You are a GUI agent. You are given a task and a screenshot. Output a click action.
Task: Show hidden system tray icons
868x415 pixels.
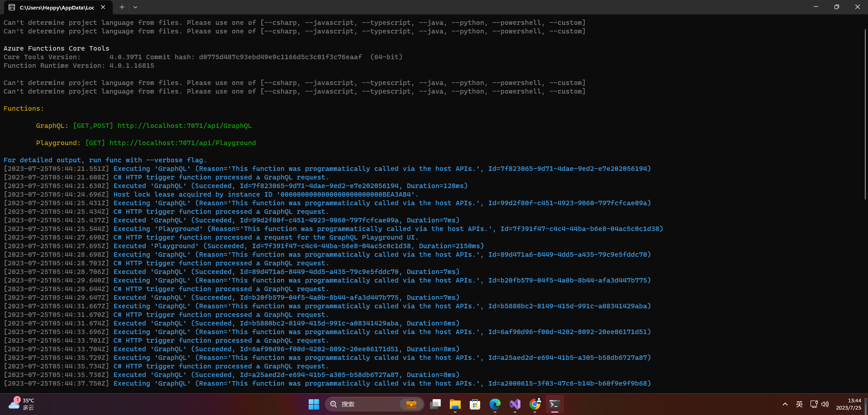[x=785, y=404]
